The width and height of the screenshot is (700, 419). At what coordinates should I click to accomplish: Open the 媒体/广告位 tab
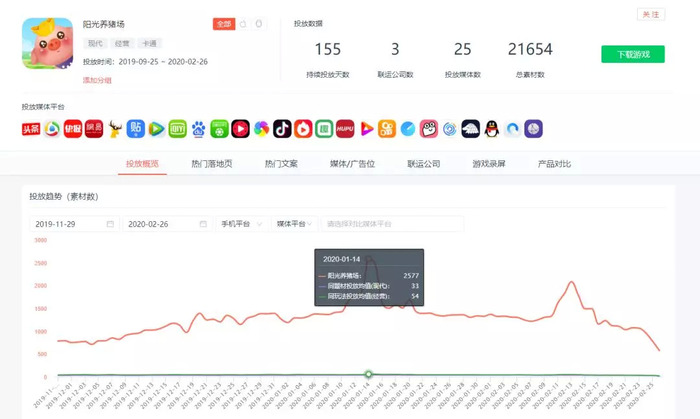coord(352,164)
